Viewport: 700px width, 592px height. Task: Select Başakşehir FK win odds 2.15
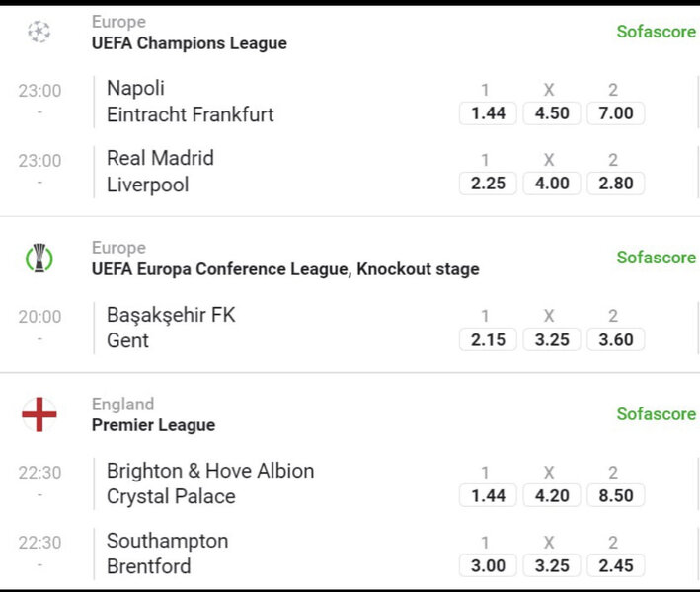click(x=488, y=339)
